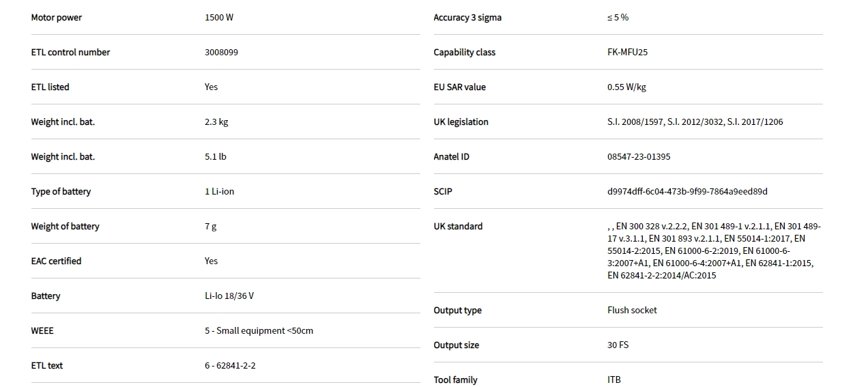Viewport: 868px width, 387px height.
Task: Select the Accuracy 3 sigma label
Action: click(467, 18)
